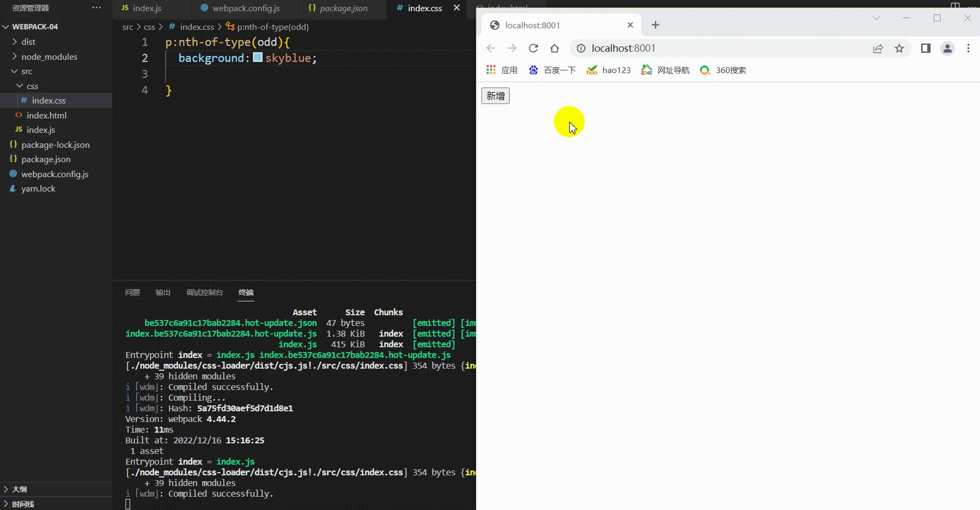Viewport: 980px width, 510px height.
Task: Open hao123 bookmark
Action: point(609,70)
